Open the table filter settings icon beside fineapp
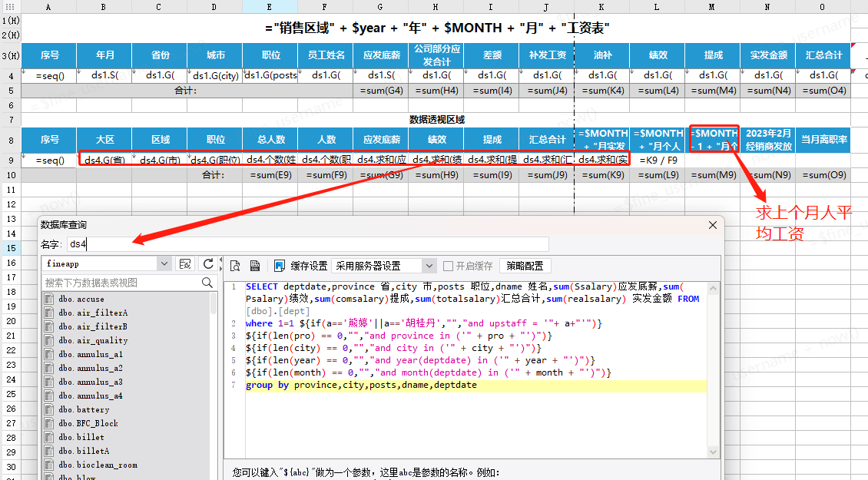The height and width of the screenshot is (480, 868). coord(185,264)
